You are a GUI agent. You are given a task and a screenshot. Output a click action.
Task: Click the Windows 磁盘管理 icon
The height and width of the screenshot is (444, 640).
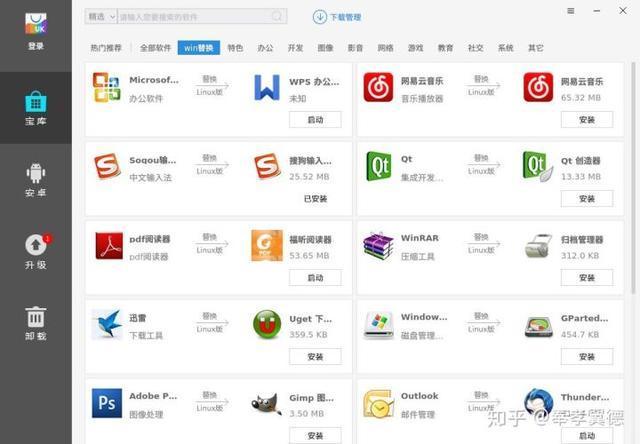coord(379,325)
